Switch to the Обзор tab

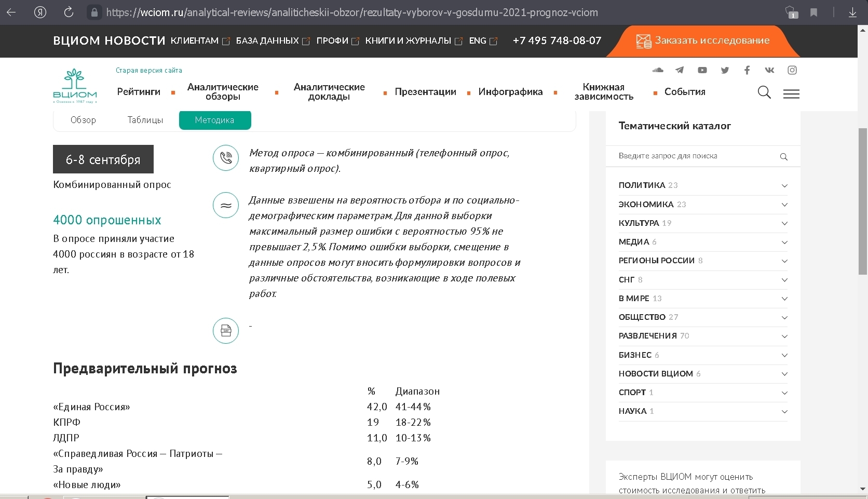click(x=83, y=120)
